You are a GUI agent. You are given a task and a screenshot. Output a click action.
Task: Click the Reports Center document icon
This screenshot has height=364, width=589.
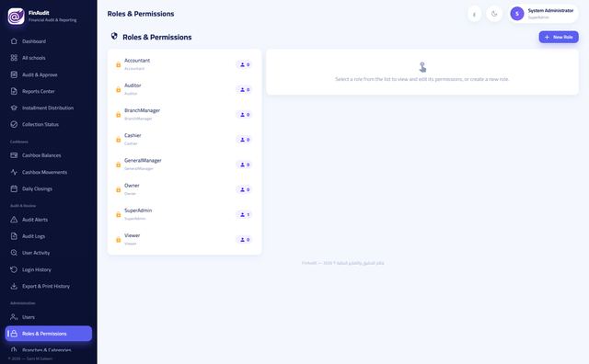coord(14,91)
